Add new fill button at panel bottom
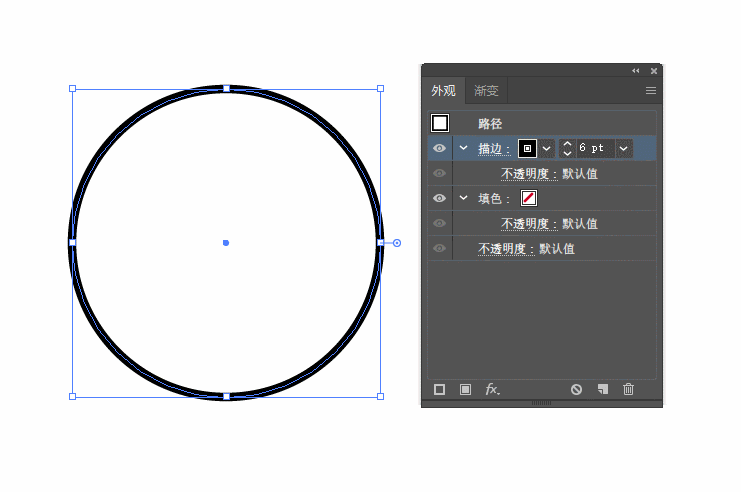Screen dimensions: 741x492 coord(465,389)
